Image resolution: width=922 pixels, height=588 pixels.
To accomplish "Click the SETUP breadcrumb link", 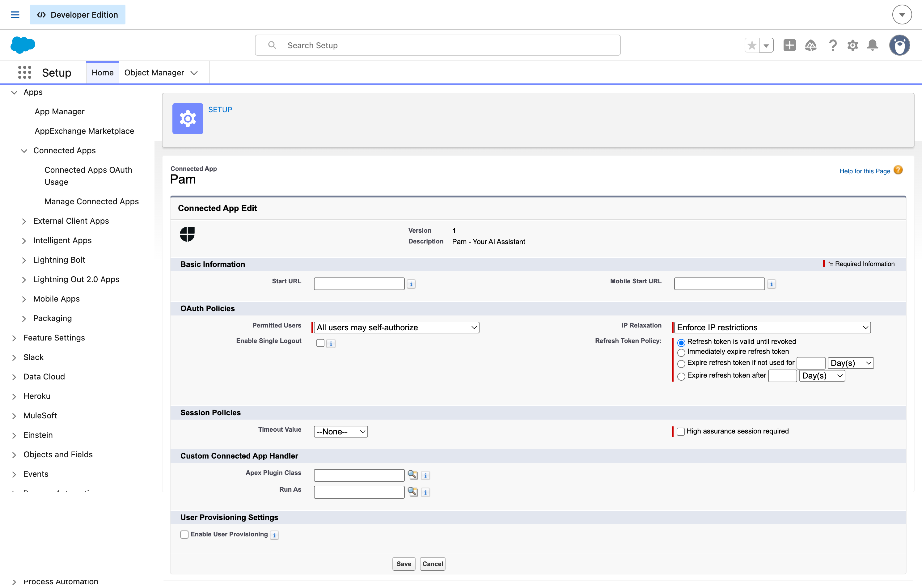I will click(x=220, y=109).
